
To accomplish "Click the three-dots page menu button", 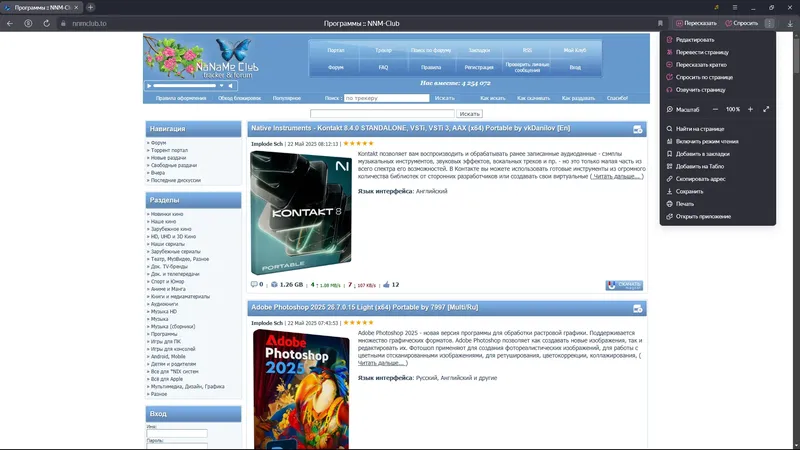I will pos(769,23).
